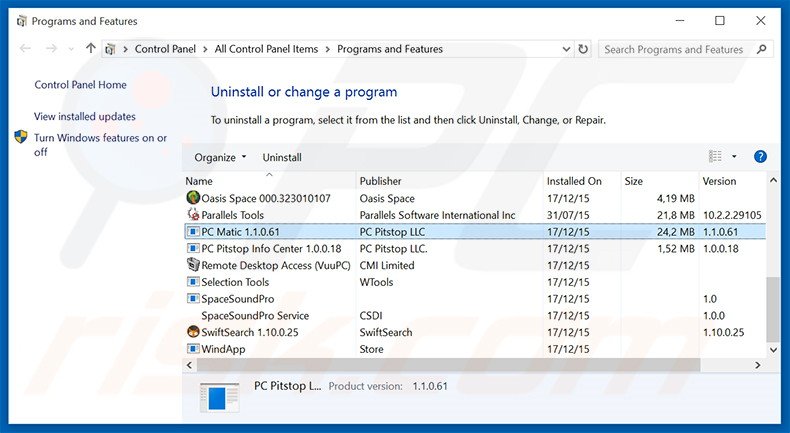Select the Oasis Space 000.323010107 row text
790x433 pixels.
[x=266, y=198]
